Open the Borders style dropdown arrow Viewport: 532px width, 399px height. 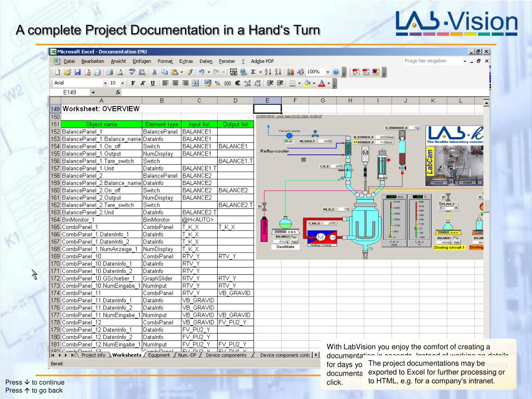299,83
